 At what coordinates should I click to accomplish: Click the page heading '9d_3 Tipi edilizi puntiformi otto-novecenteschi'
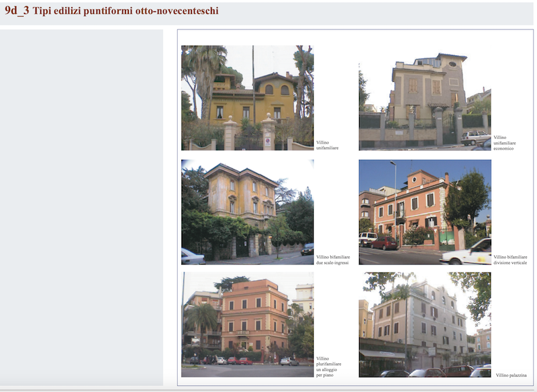pyautogui.click(x=111, y=11)
